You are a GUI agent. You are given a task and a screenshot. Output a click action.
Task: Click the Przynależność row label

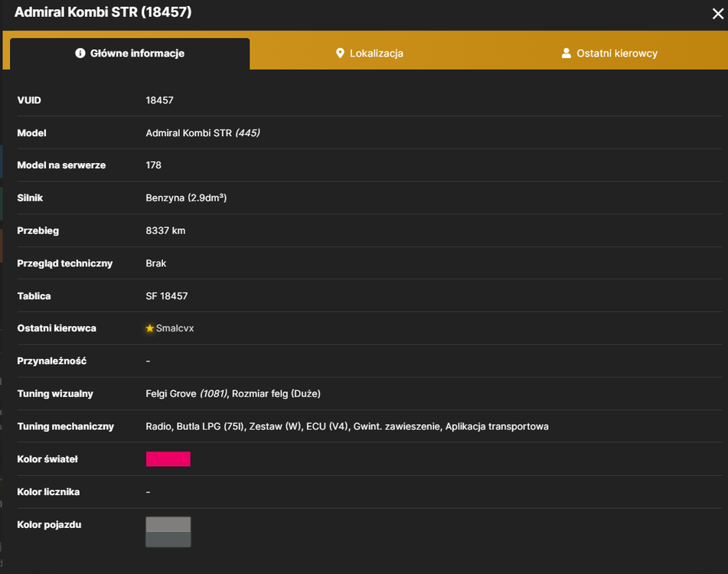click(51, 361)
